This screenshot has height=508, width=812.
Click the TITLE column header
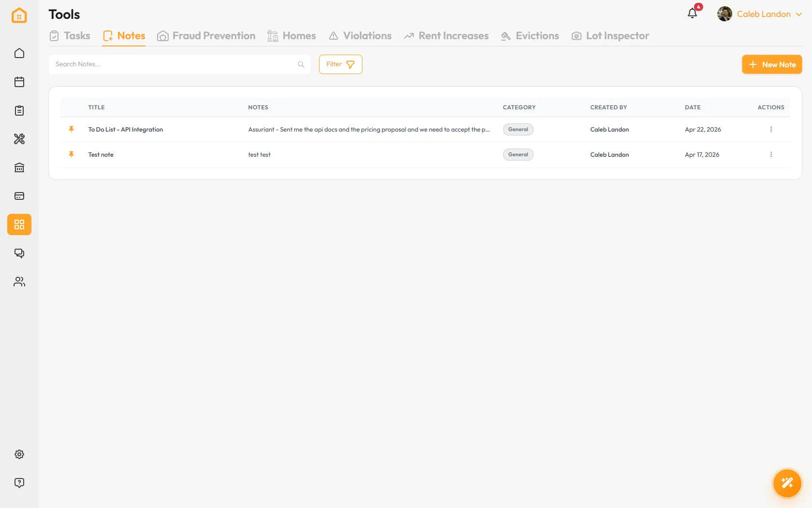(x=96, y=107)
